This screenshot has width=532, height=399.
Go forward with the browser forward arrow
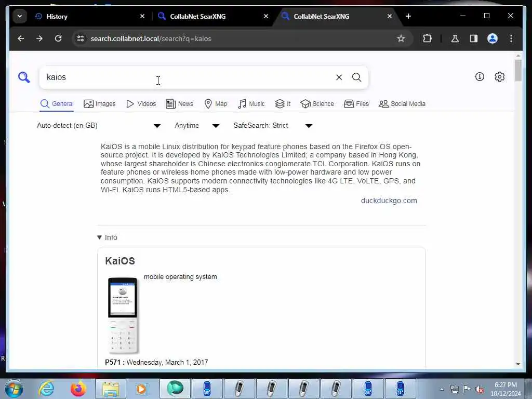coord(39,38)
